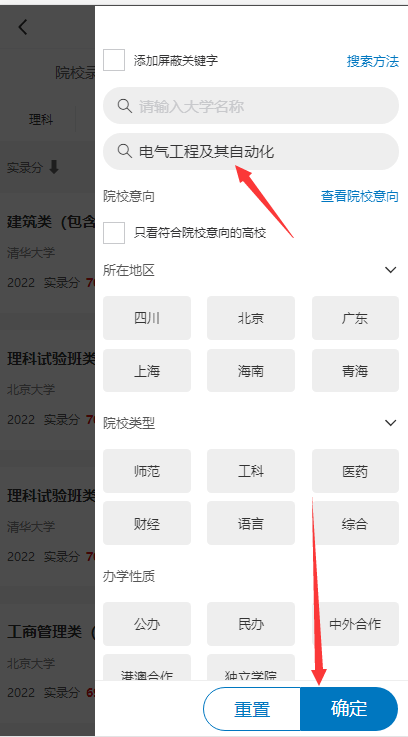408x737 pixels.
Task: Click the 实录分 sort arrow icon
Action: [54, 167]
